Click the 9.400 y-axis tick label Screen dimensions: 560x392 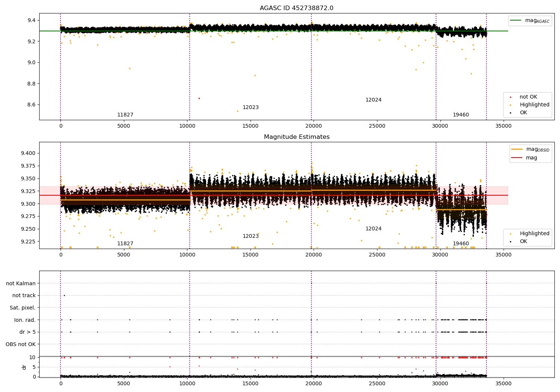[28, 153]
